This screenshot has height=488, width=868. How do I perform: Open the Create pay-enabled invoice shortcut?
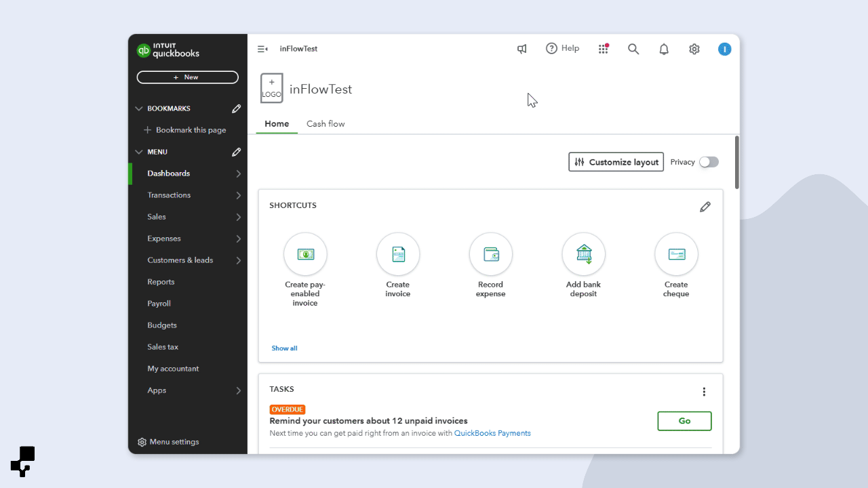305,253
